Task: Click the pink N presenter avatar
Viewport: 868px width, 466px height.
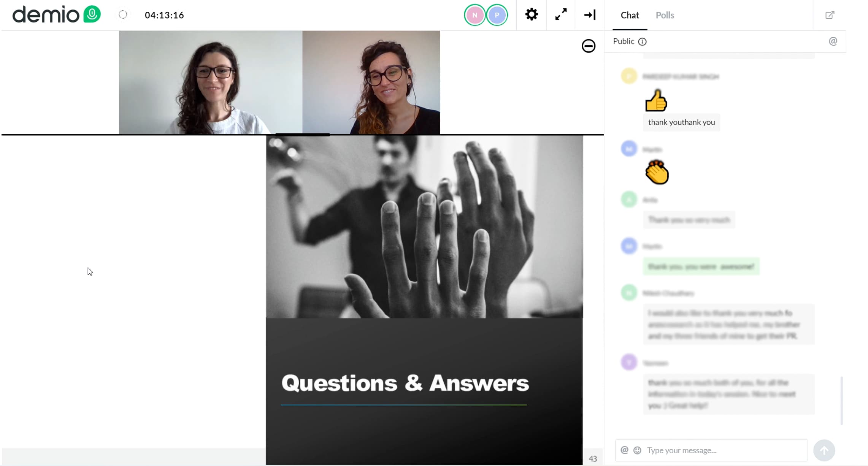Action: pos(474,15)
